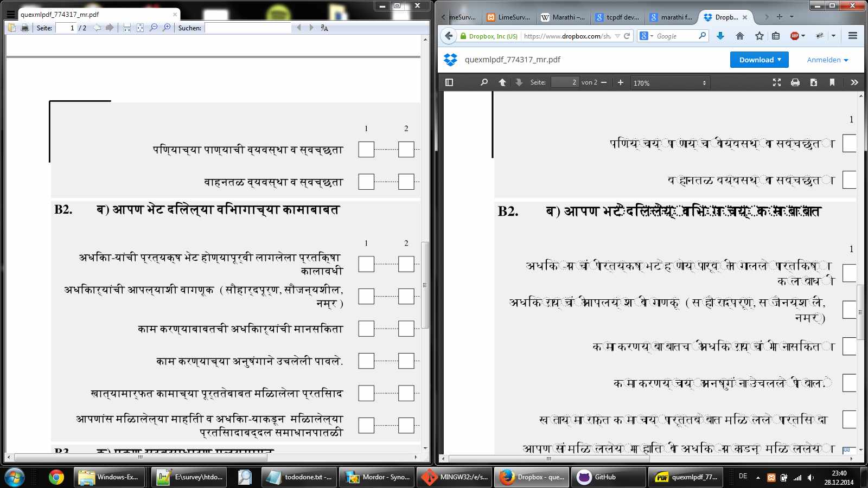Click the volume icon in system tray
Image resolution: width=868 pixels, height=488 pixels.
point(810,478)
